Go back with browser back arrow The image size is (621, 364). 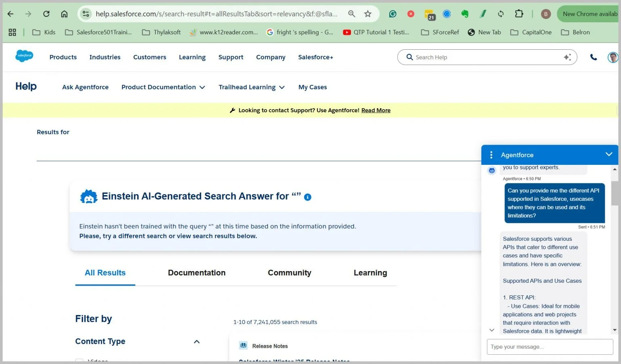click(11, 14)
